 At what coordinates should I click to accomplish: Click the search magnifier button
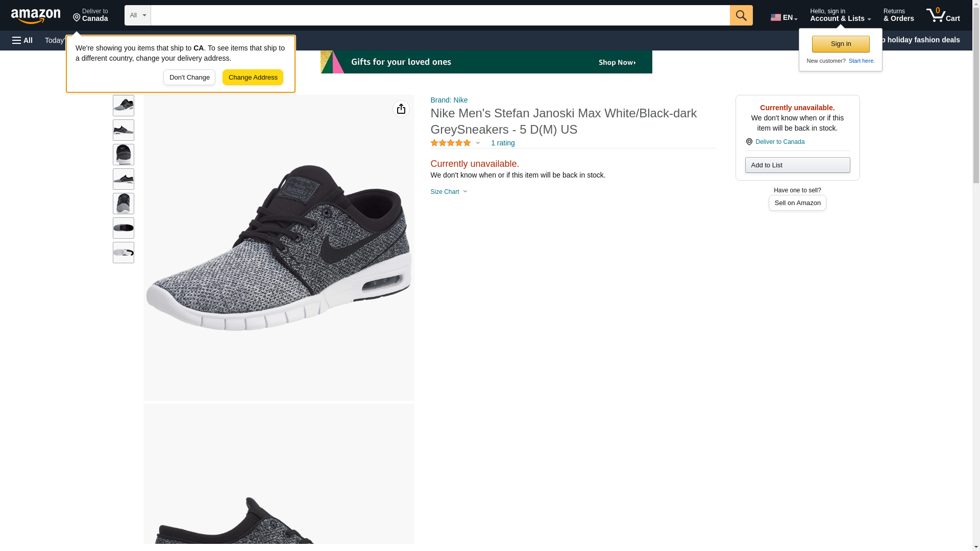pos(741,15)
